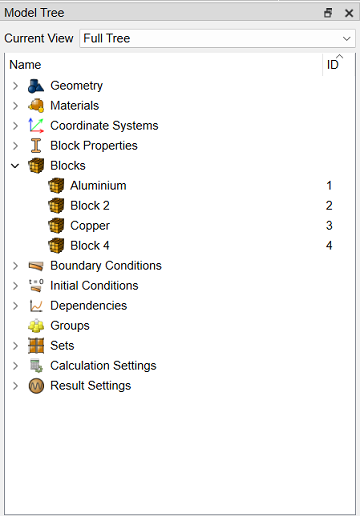Open the Current View dropdown
The height and width of the screenshot is (516, 360).
[217, 38]
